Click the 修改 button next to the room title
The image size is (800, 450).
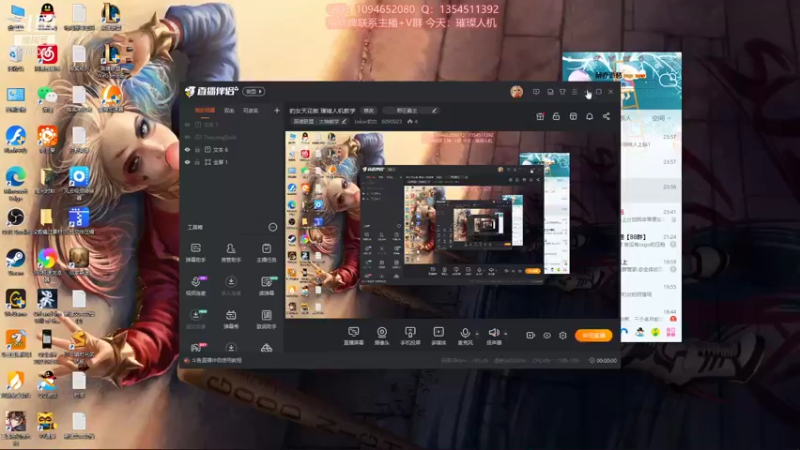[368, 110]
